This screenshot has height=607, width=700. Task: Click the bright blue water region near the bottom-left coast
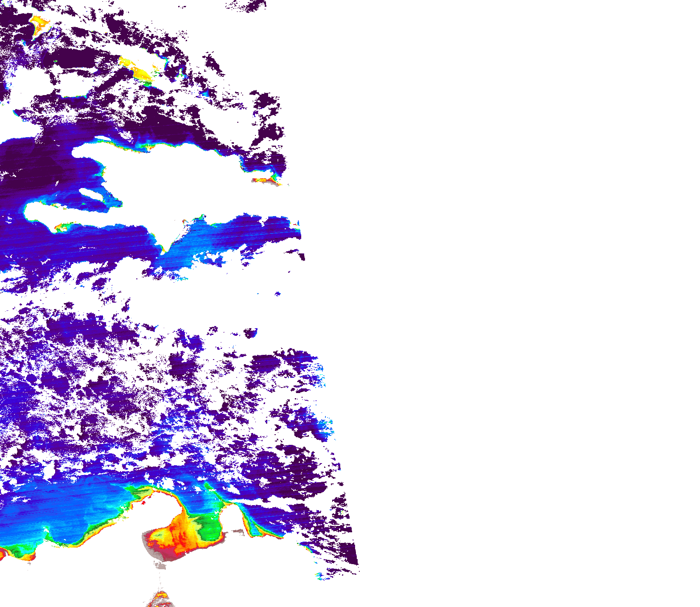click(64, 509)
